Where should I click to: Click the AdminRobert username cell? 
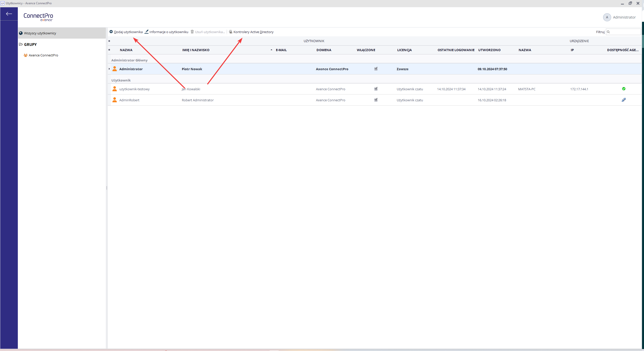(129, 100)
